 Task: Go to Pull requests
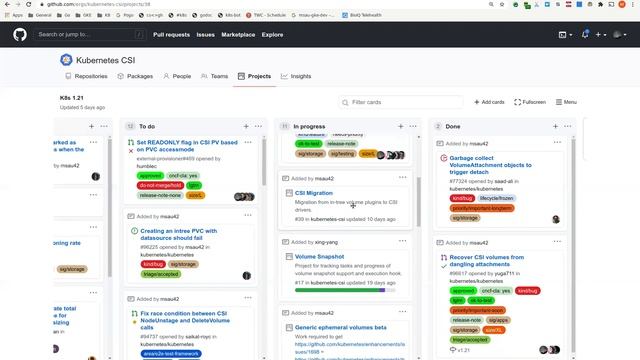[171, 35]
